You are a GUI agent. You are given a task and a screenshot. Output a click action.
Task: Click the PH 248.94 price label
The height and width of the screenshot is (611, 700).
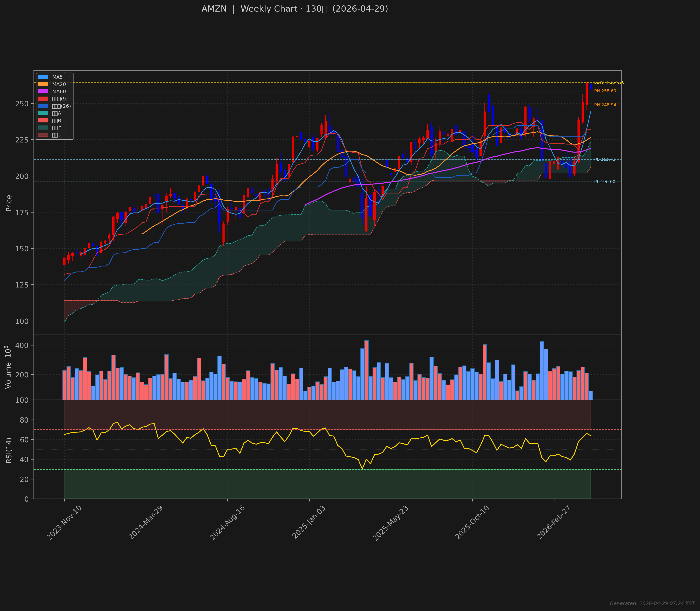605,105
